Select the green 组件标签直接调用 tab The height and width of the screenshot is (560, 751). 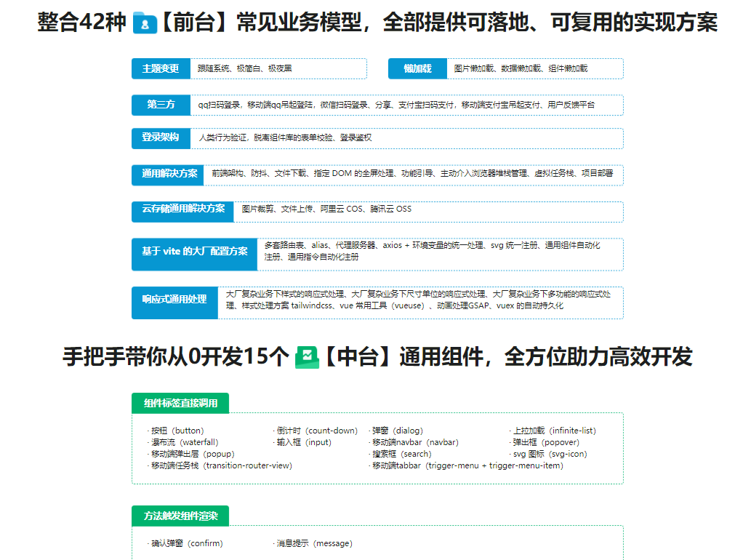(x=180, y=404)
